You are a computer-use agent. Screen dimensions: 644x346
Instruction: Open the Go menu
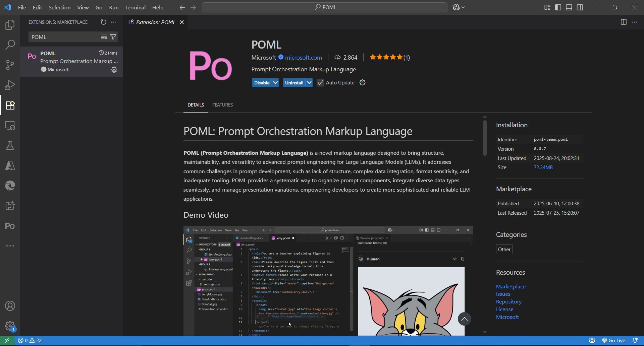pos(99,7)
